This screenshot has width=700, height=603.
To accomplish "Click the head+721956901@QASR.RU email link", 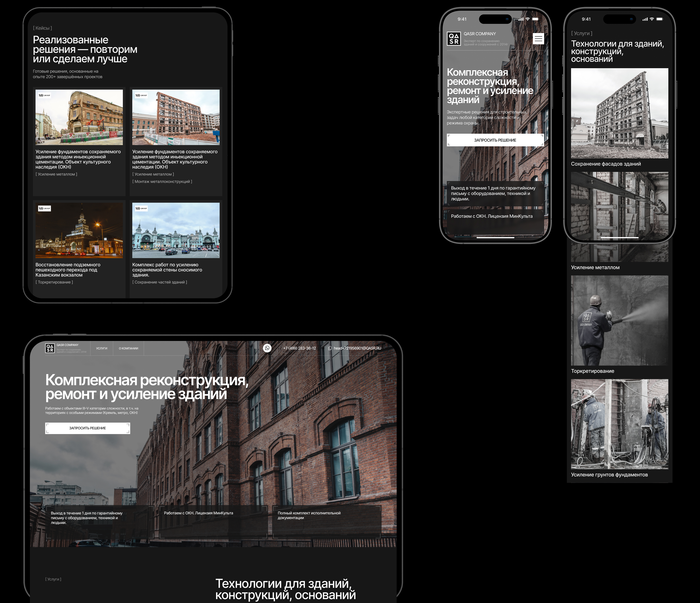I will click(357, 348).
